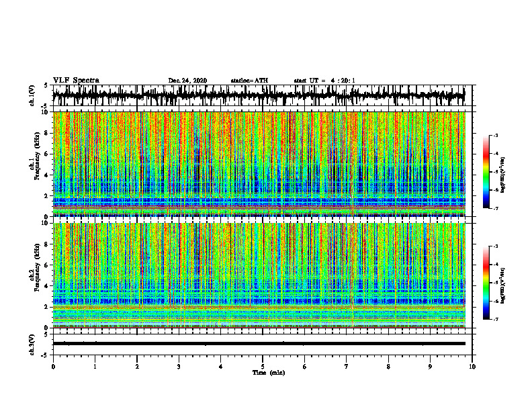Click the ch.1 "Frequency (kHz)" axis label

38,156
